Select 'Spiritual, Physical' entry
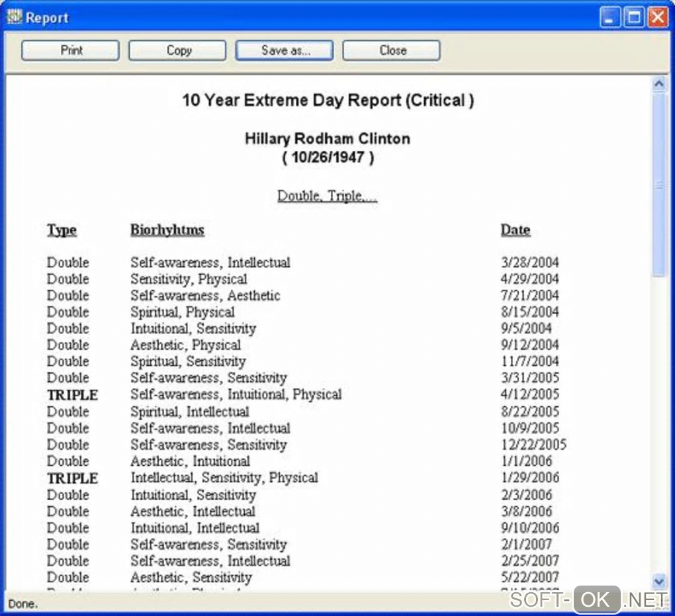The image size is (675, 616). click(x=183, y=312)
